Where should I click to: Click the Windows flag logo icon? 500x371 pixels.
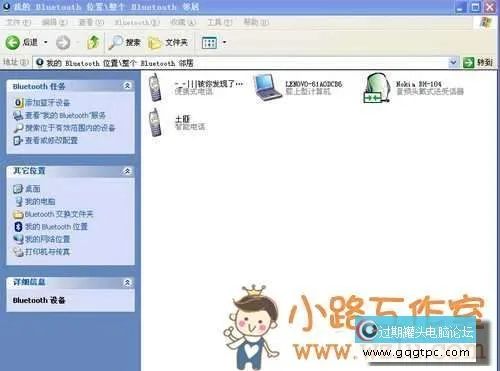[x=486, y=22]
